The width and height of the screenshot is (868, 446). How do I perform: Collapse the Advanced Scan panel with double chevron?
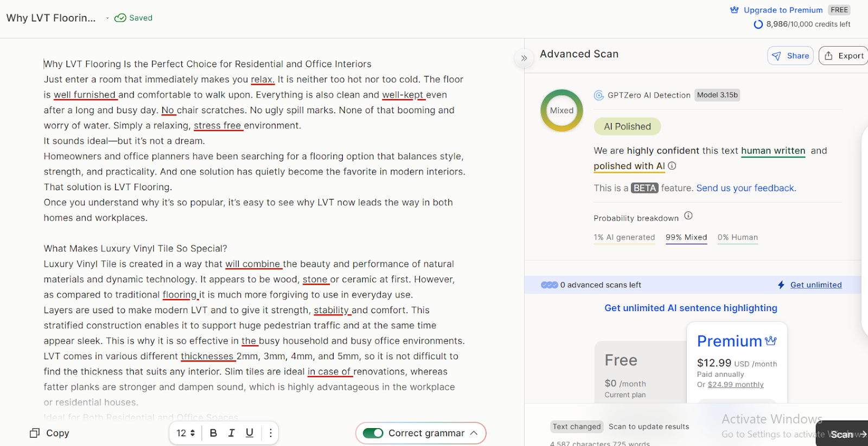tap(524, 58)
